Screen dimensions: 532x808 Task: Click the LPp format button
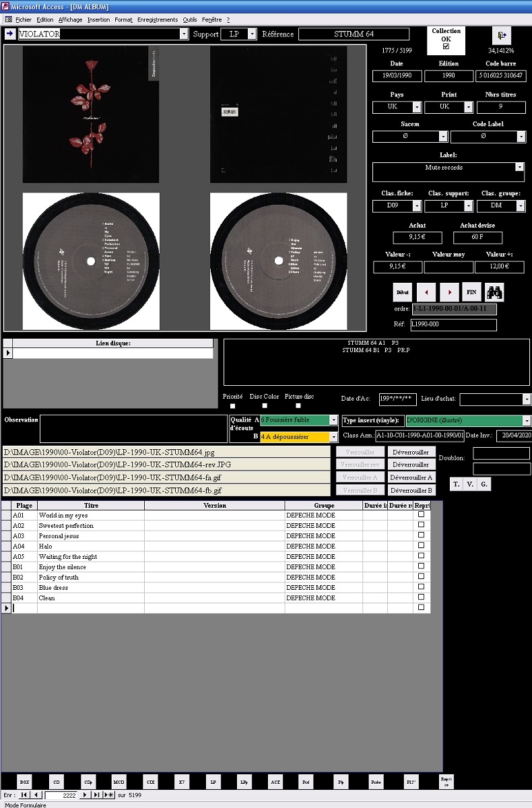click(244, 782)
